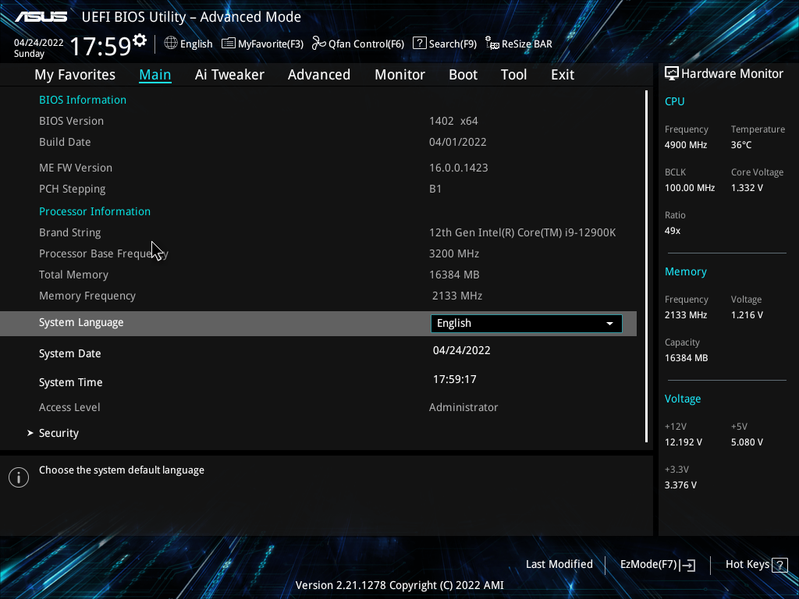Click the EzMode exit arrow icon
799x599 pixels.
pos(688,565)
